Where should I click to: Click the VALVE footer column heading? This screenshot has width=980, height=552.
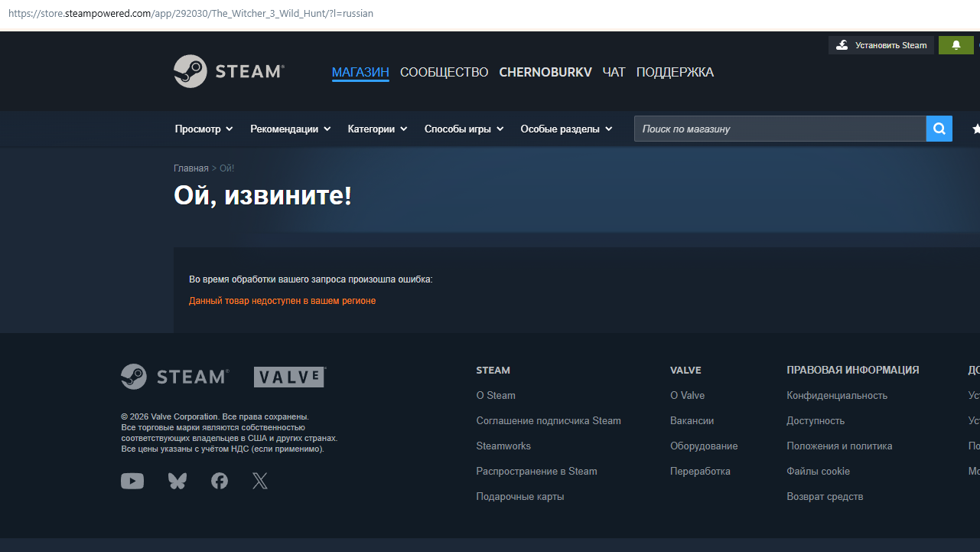686,371
